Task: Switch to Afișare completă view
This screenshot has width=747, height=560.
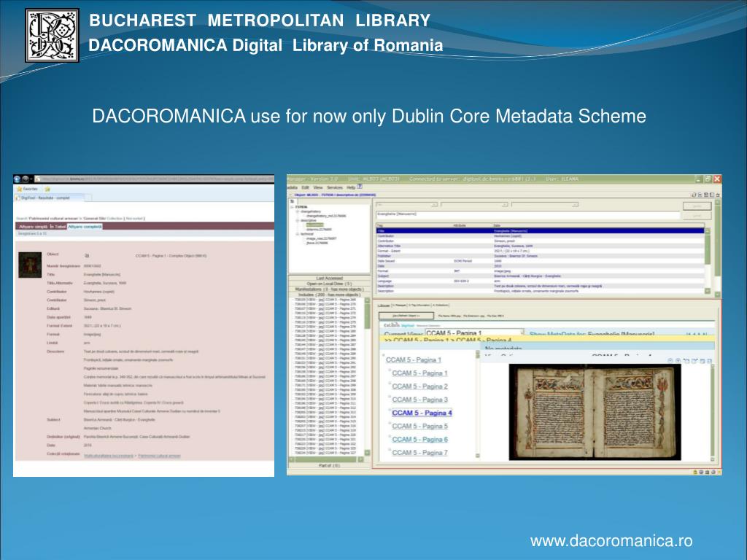Action: 85,227
